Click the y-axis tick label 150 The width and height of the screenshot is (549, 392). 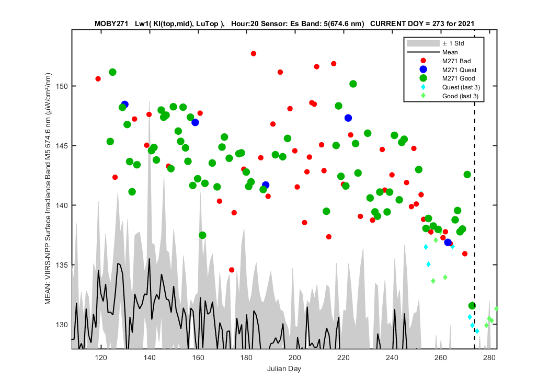coord(62,86)
